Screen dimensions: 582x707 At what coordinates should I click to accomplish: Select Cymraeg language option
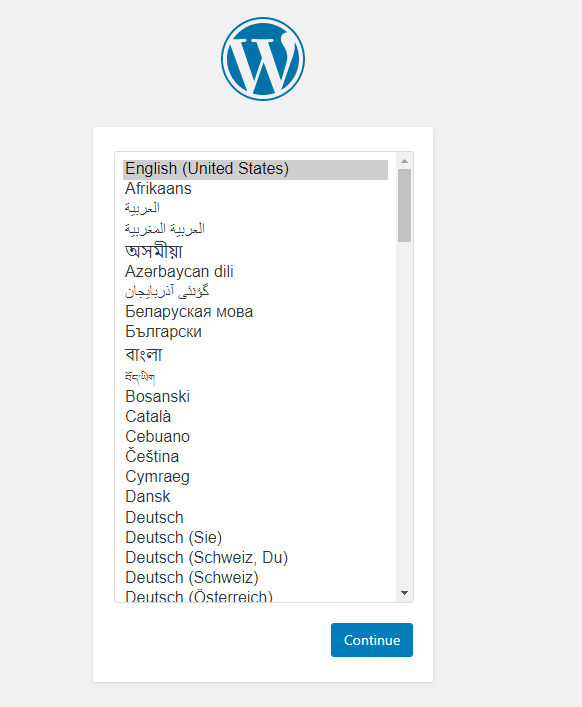(255, 477)
